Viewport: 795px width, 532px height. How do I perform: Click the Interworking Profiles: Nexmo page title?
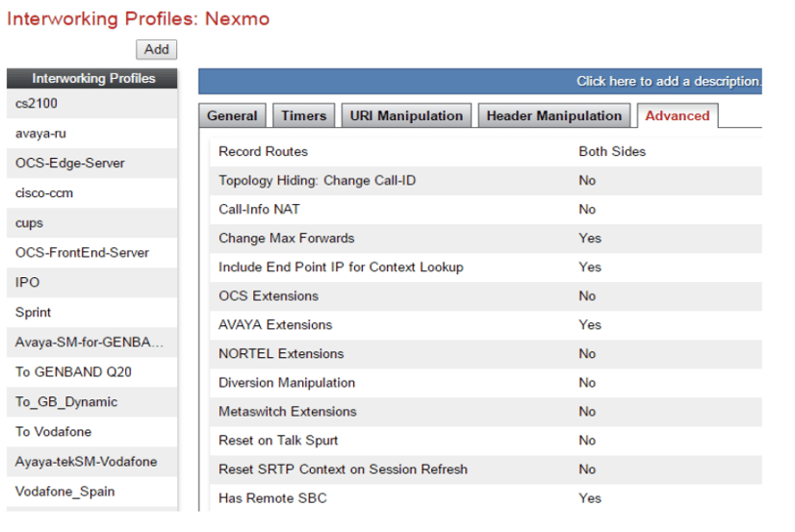[138, 19]
